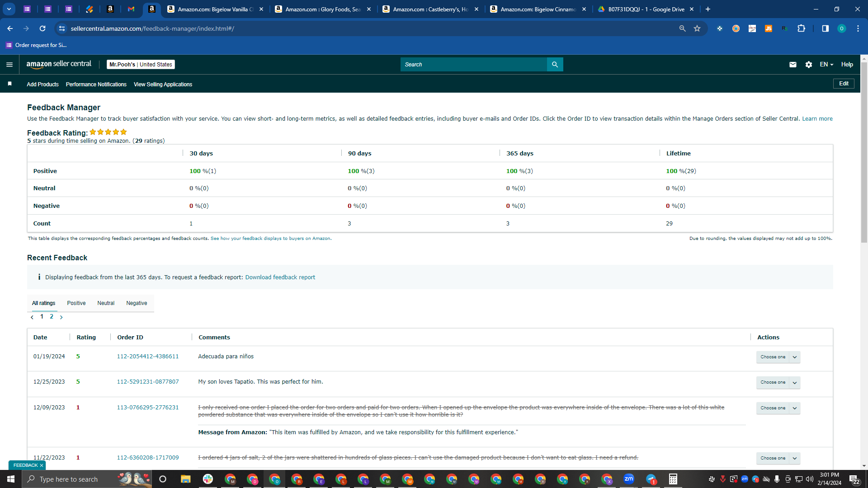Screen dimensions: 868x488
Task: Open Performance Notifications
Action: [x=96, y=84]
